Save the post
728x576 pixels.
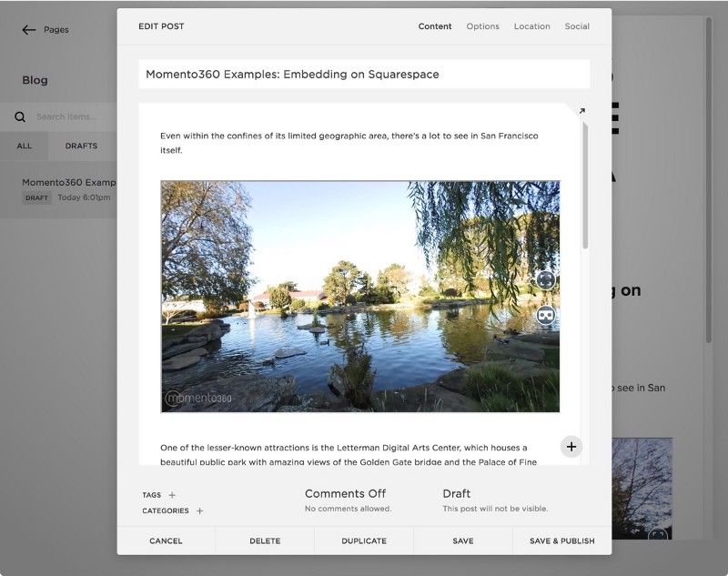click(x=463, y=541)
